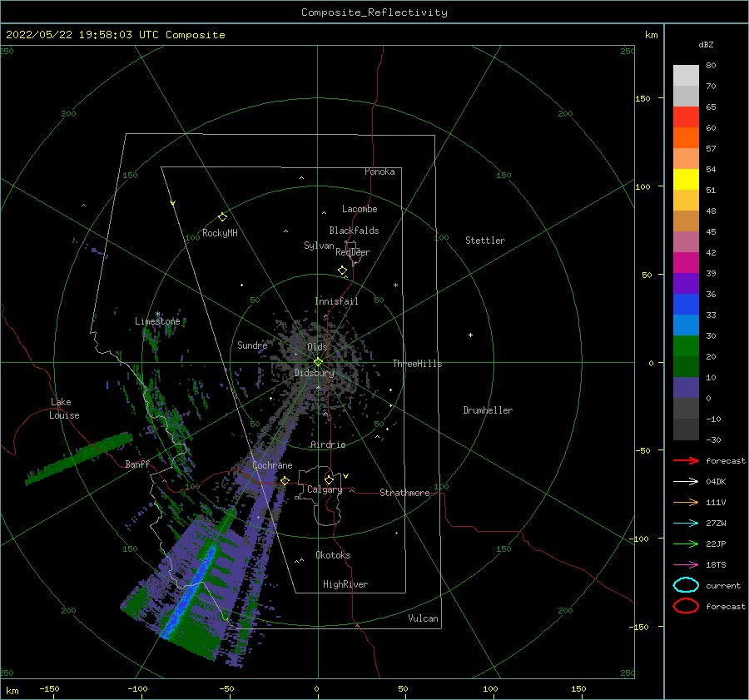Click the asterisk marker above Limestone
This screenshot has height=700, width=749.
tap(157, 315)
